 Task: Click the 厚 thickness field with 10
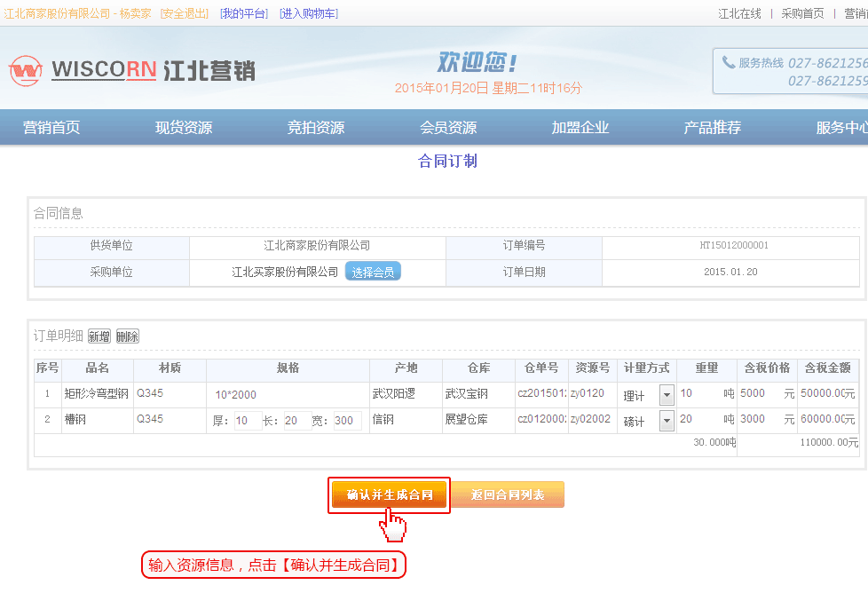coord(247,421)
